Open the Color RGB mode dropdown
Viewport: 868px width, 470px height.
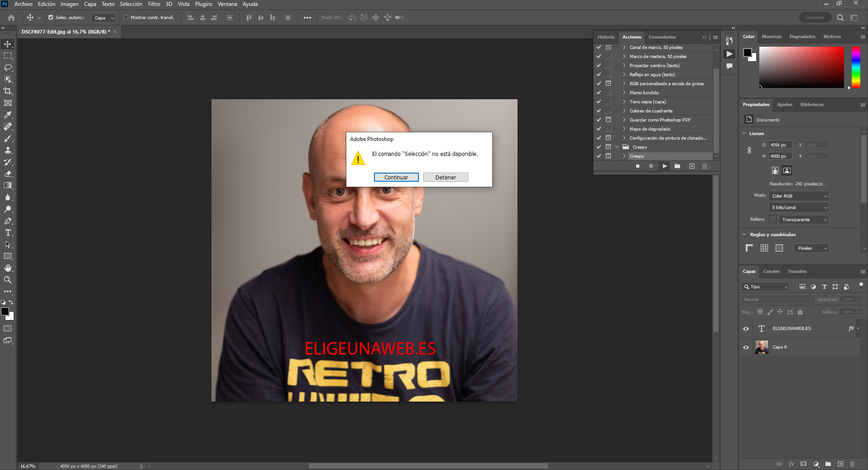point(799,196)
